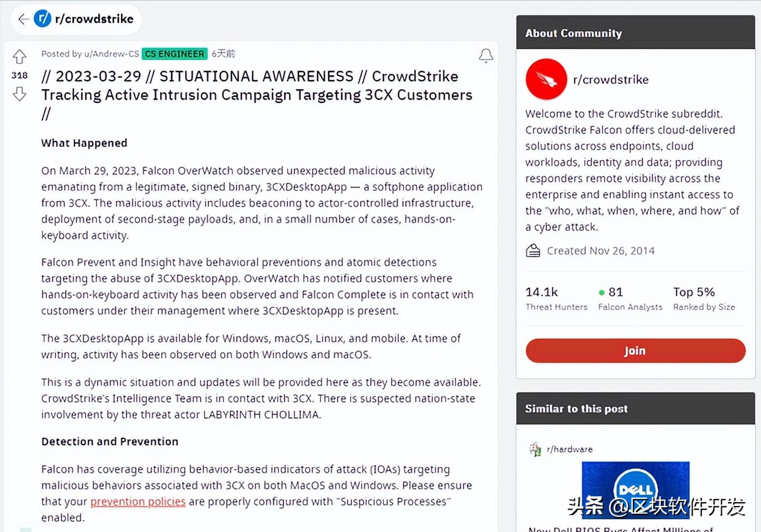Viewport: 761px width, 532px height.
Task: Open the prevention policies link
Action: click(x=138, y=501)
